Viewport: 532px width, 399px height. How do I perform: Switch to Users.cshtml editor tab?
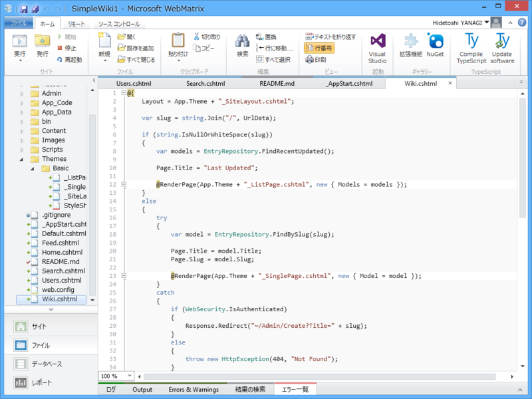[x=134, y=84]
